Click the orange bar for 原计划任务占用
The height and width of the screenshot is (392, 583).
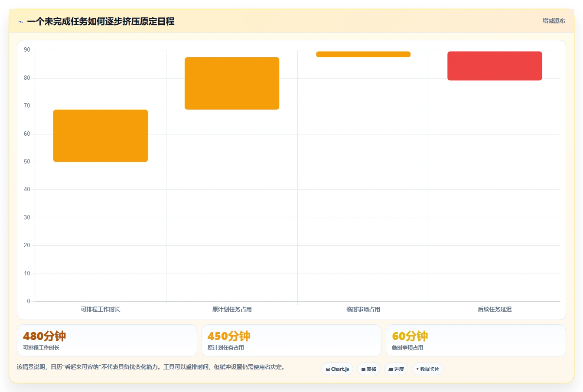tap(232, 83)
